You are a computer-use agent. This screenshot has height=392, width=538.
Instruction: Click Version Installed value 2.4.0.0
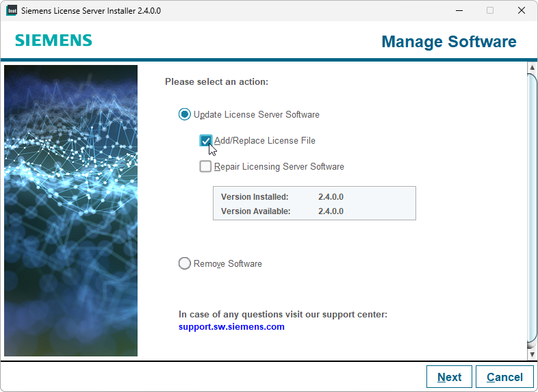pos(331,197)
